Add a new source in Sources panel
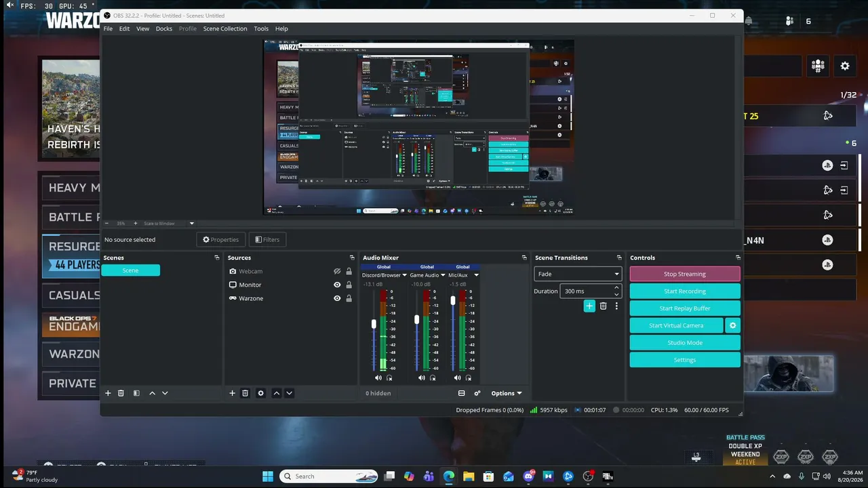This screenshot has height=488, width=868. point(232,393)
